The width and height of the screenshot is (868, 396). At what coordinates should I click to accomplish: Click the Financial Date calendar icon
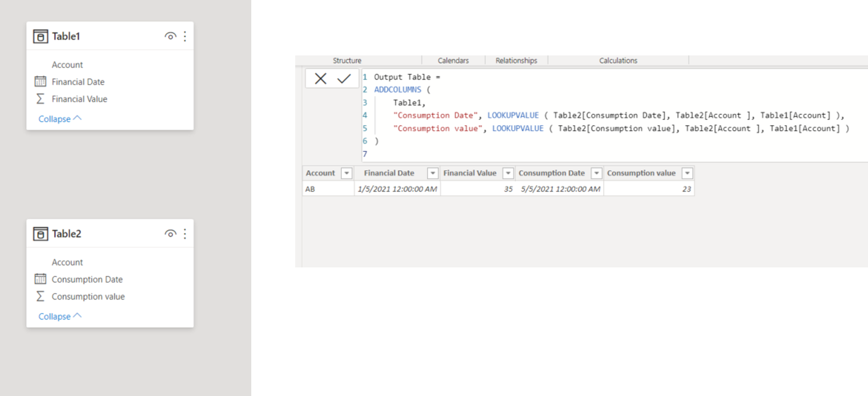tap(40, 82)
